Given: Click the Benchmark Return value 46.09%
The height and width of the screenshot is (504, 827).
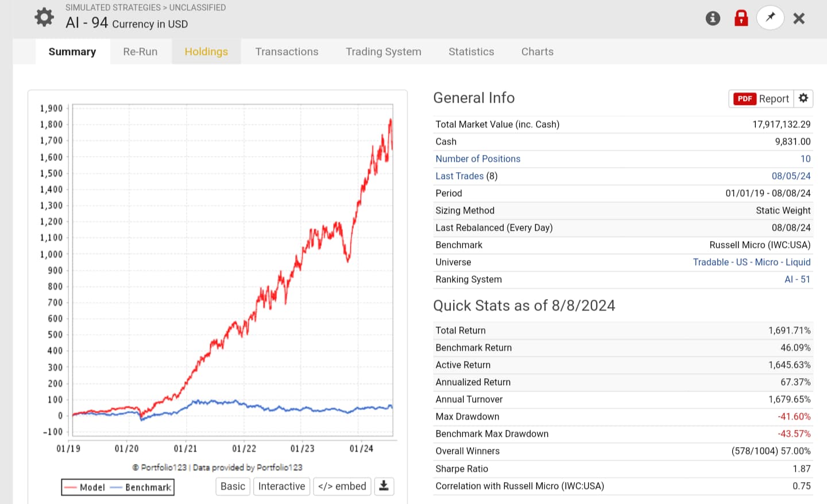Looking at the screenshot, I should tap(795, 348).
